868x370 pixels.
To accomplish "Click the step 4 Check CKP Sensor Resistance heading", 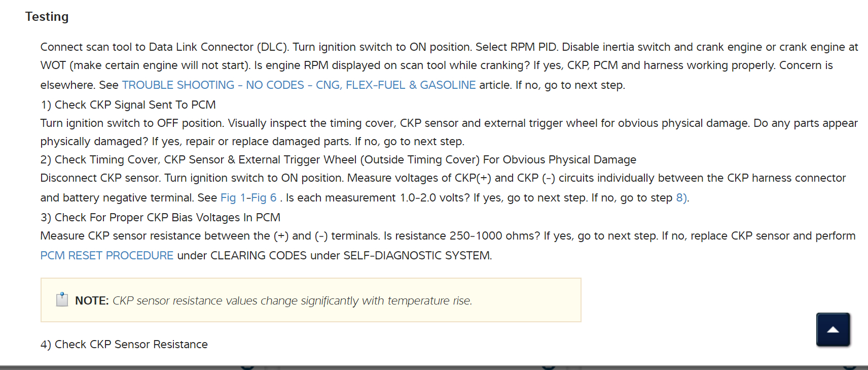I will point(124,344).
